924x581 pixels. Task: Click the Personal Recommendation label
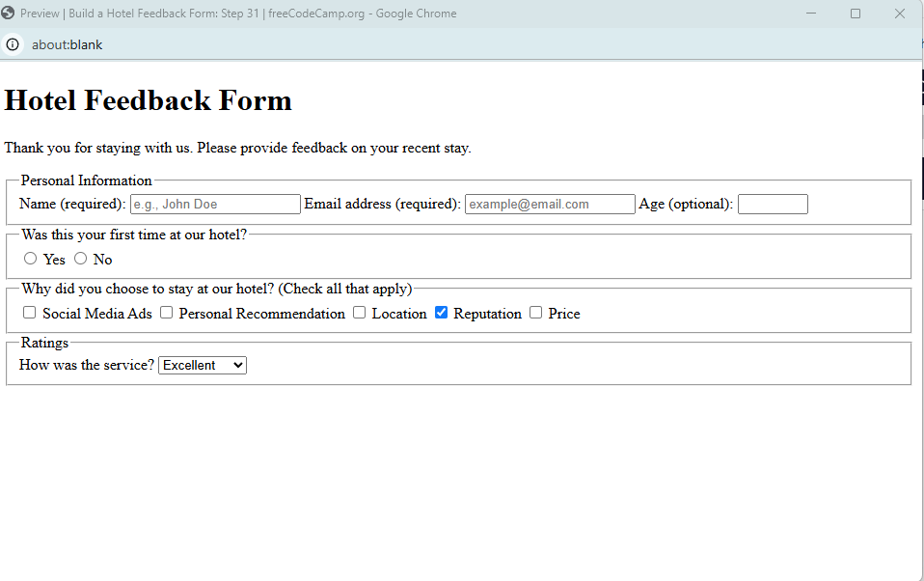261,314
